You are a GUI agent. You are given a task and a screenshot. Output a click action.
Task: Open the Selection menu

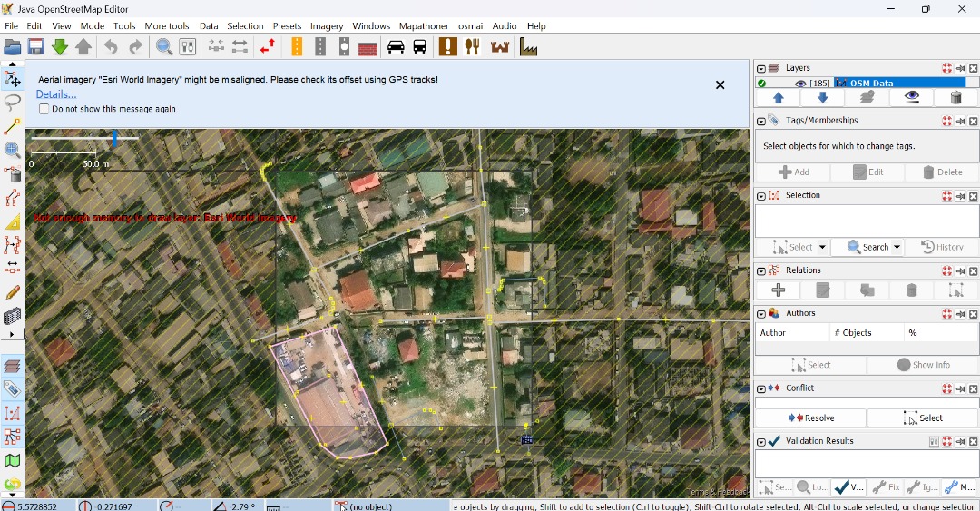(245, 25)
